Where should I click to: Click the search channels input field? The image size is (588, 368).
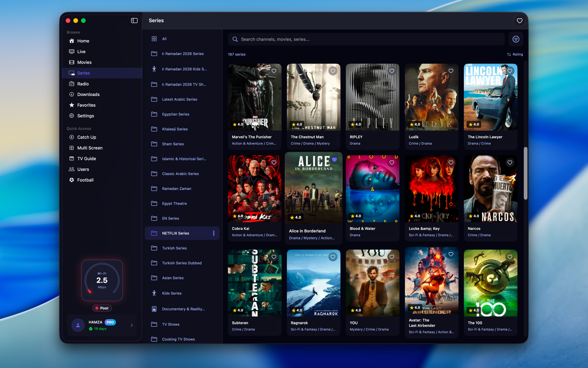(366, 39)
